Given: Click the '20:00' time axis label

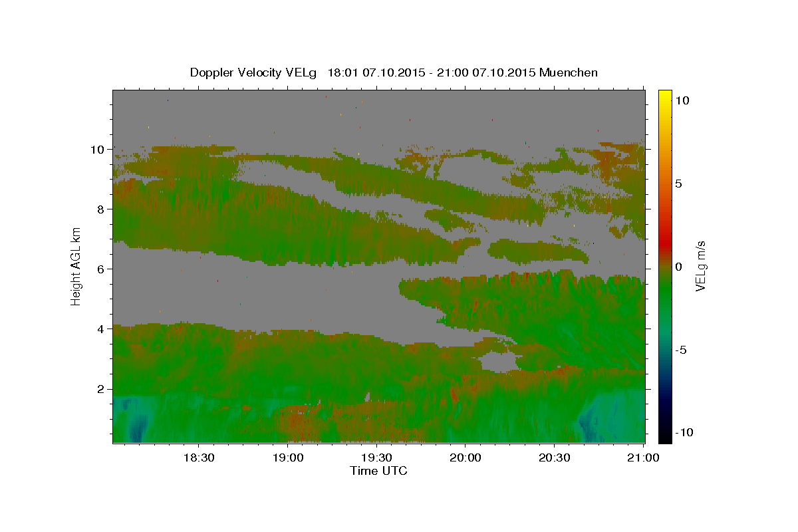Looking at the screenshot, I should [465, 458].
